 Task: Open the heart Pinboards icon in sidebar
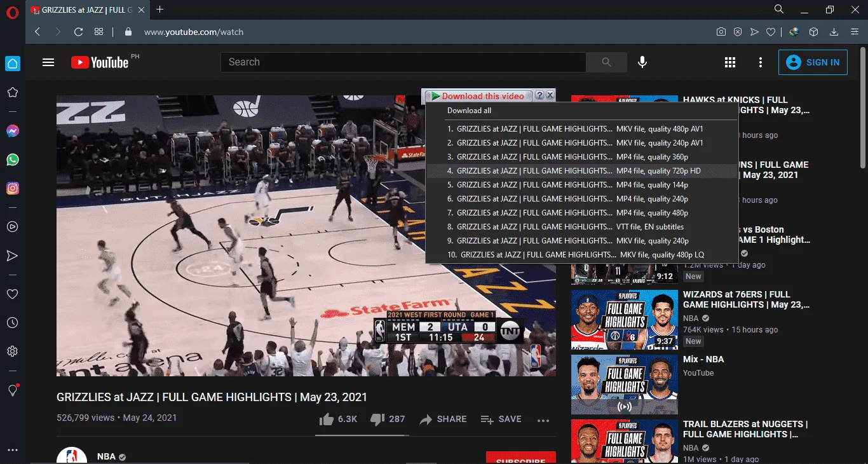tap(12, 294)
